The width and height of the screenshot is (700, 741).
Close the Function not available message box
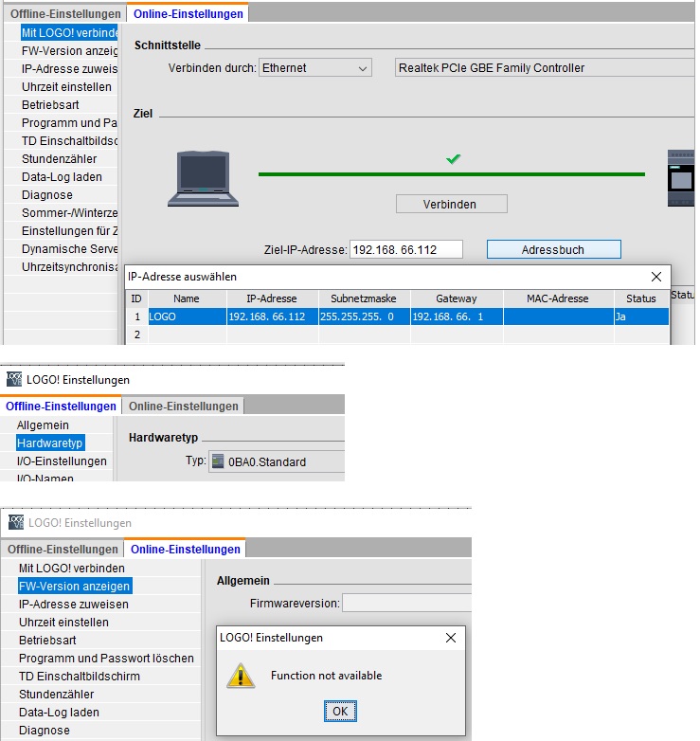451,638
